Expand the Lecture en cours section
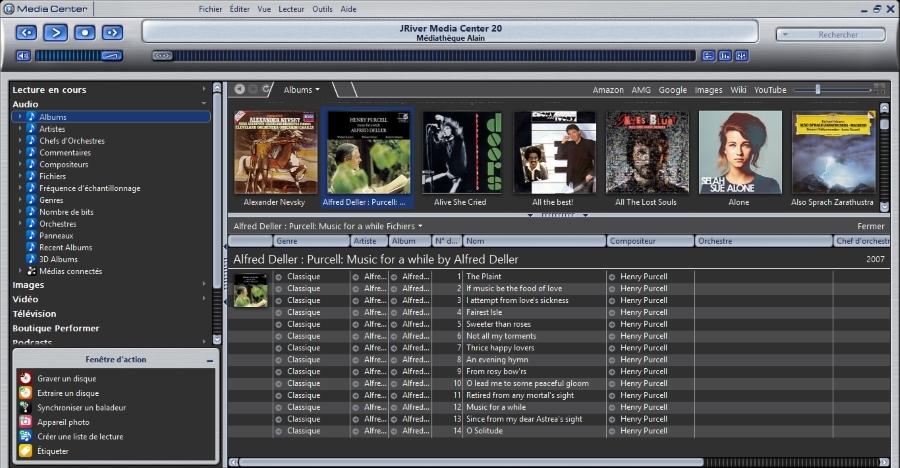The image size is (900, 468). click(204, 89)
